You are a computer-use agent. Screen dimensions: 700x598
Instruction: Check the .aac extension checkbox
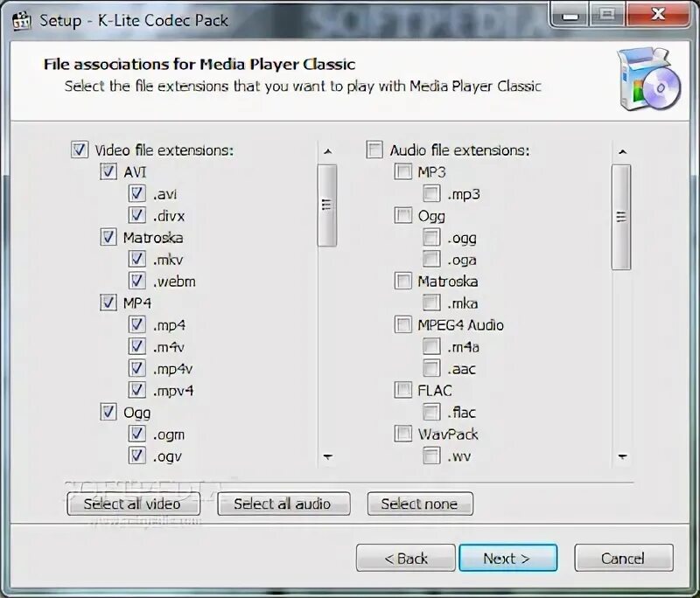pos(431,368)
